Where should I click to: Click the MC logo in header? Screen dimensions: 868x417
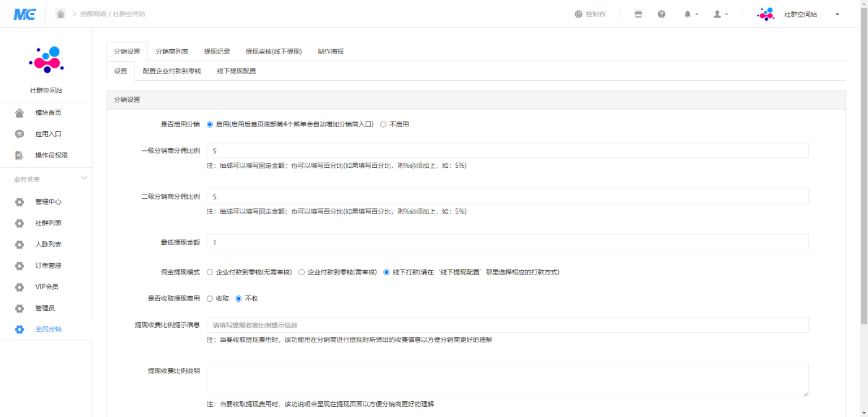pos(25,14)
